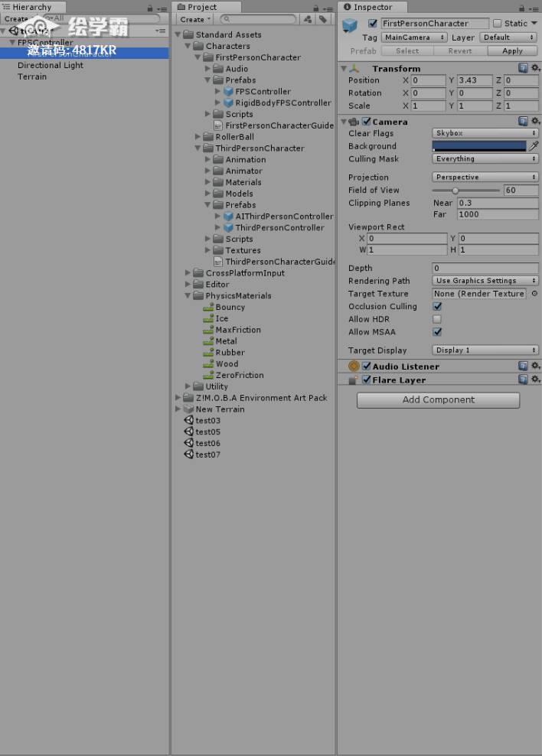Open Project panel options menu icon
Image resolution: width=542 pixels, height=756 pixels.
pyautogui.click(x=328, y=8)
